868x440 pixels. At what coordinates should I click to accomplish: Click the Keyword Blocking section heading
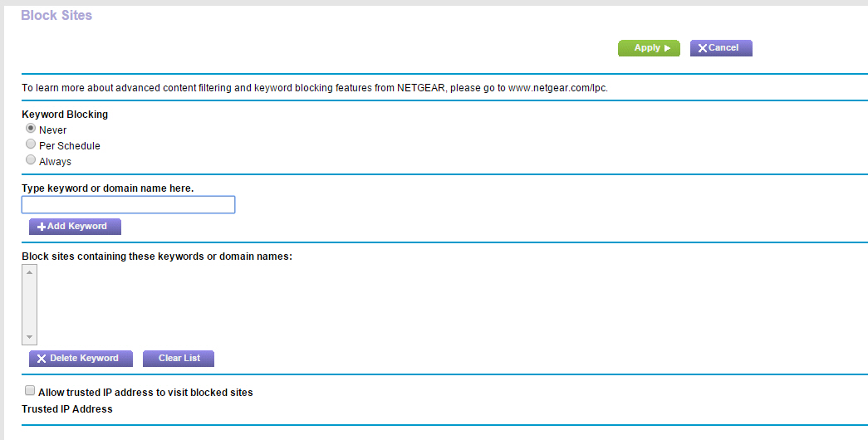click(x=65, y=115)
